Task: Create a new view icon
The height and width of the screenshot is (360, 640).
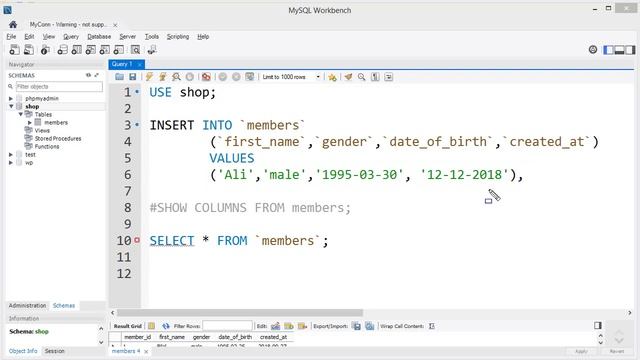Action: coord(91,50)
